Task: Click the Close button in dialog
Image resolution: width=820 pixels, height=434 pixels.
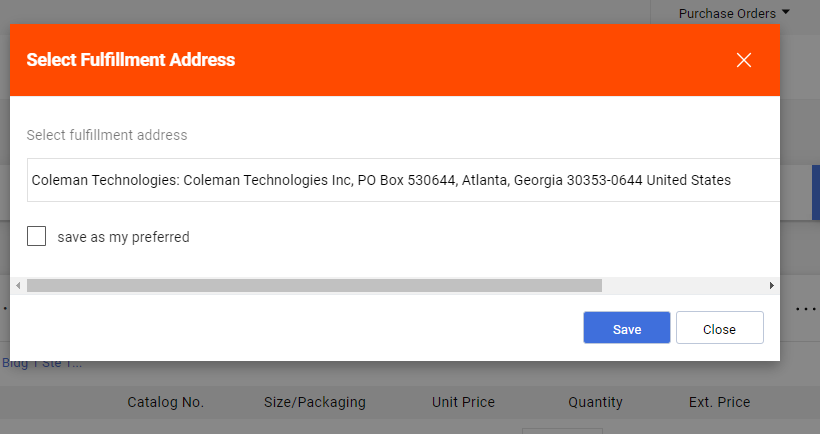Action: tap(720, 328)
